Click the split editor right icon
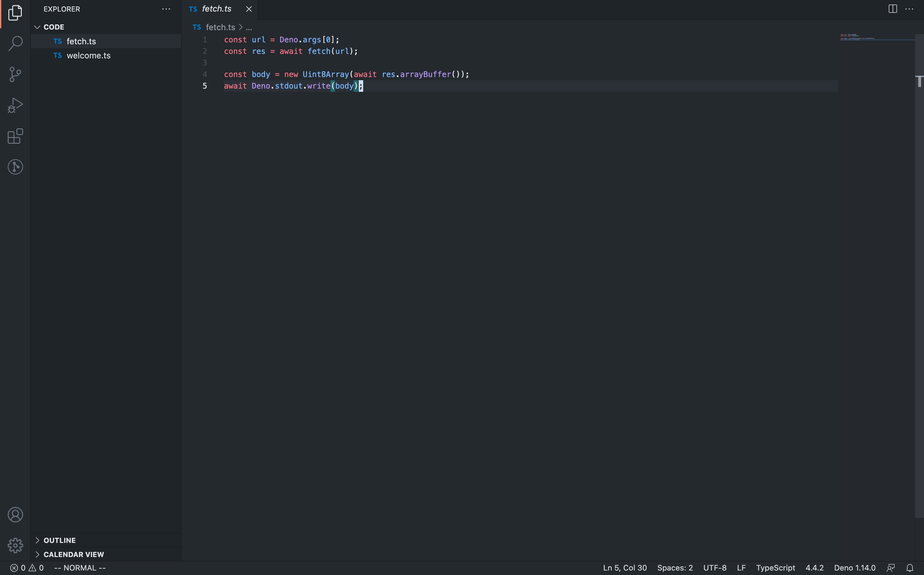924x575 pixels. 893,9
